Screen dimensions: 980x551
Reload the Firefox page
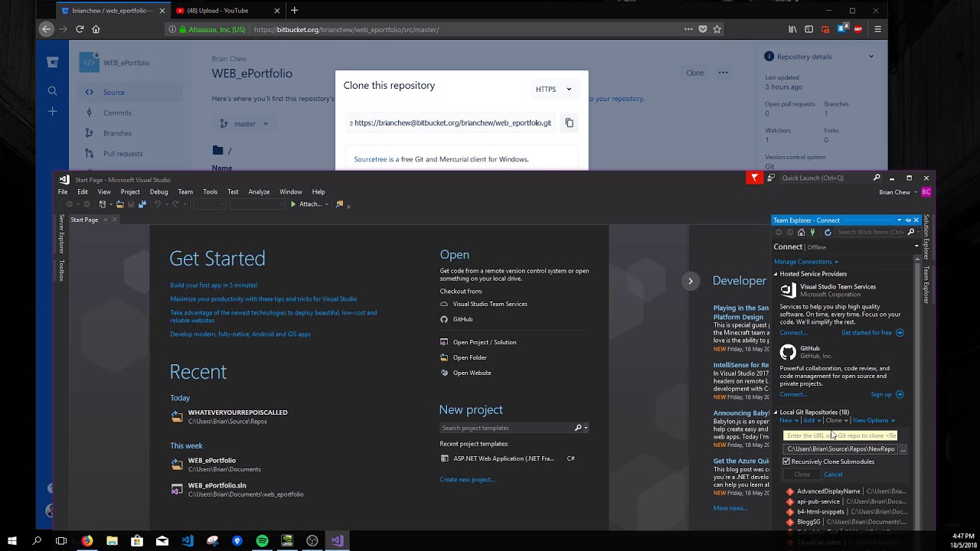(80, 29)
